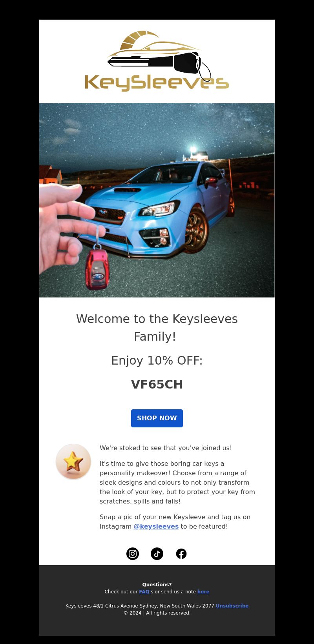Click the blue Subaru car photo
This screenshot has height=644, width=314.
point(157,200)
